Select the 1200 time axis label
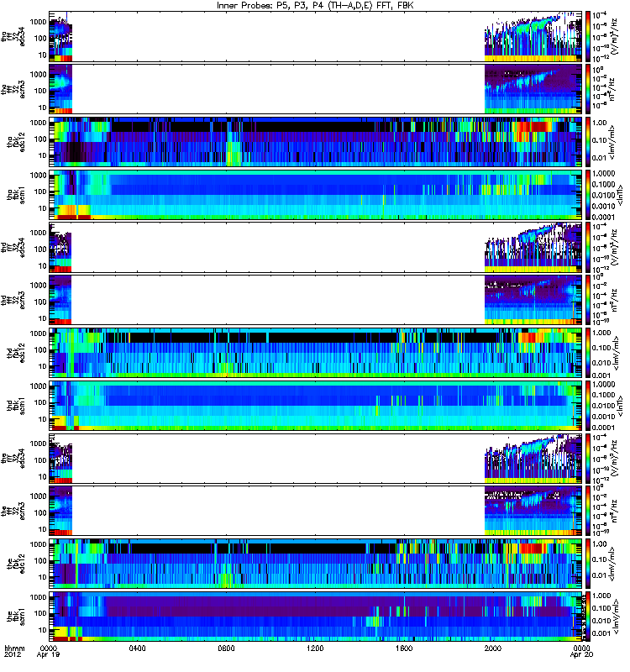This screenshot has height=672, width=630. pyautogui.click(x=315, y=648)
